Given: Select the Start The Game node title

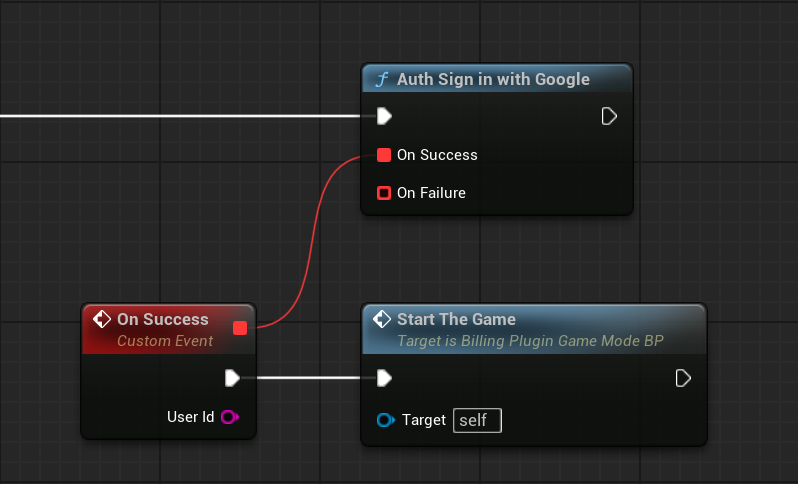Looking at the screenshot, I should click(x=456, y=319).
